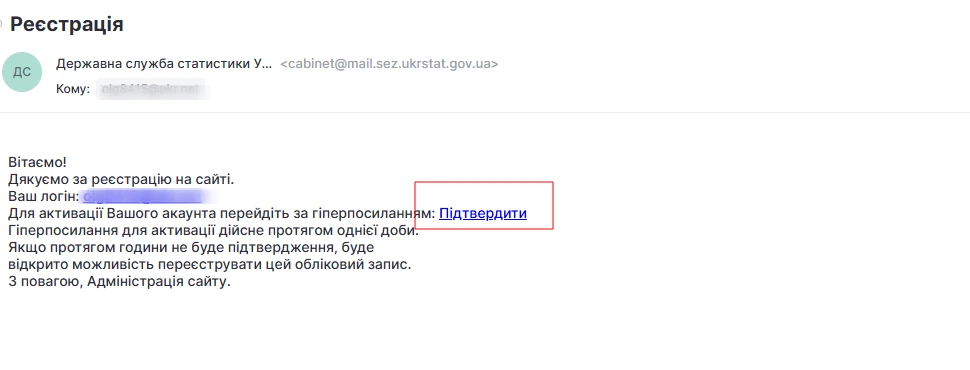Open the Підтвердити activation link

point(483,214)
